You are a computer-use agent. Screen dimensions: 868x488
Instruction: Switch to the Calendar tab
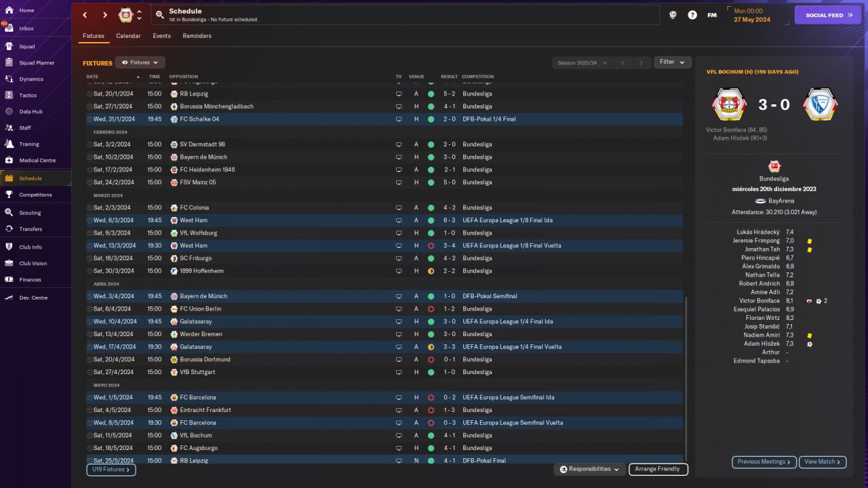[x=128, y=36]
